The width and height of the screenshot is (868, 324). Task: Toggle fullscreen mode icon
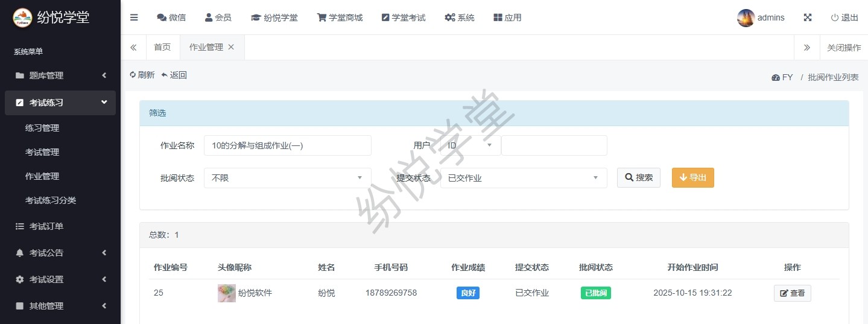tap(808, 17)
